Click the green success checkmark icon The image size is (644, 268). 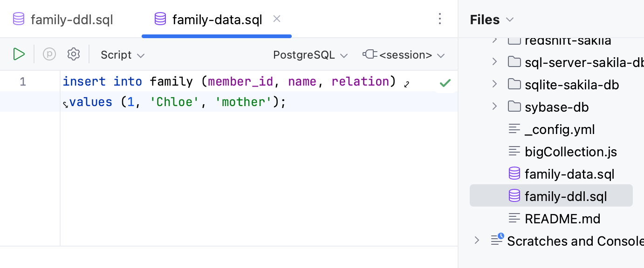[445, 83]
